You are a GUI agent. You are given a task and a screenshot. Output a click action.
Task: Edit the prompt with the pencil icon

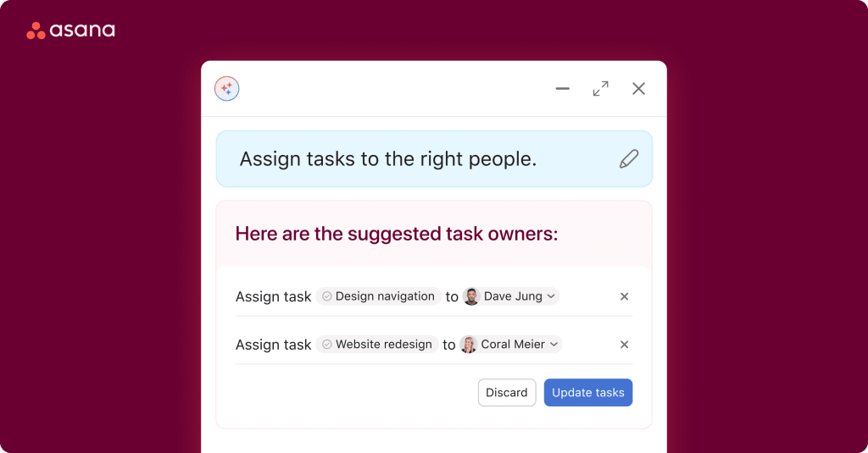[628, 159]
